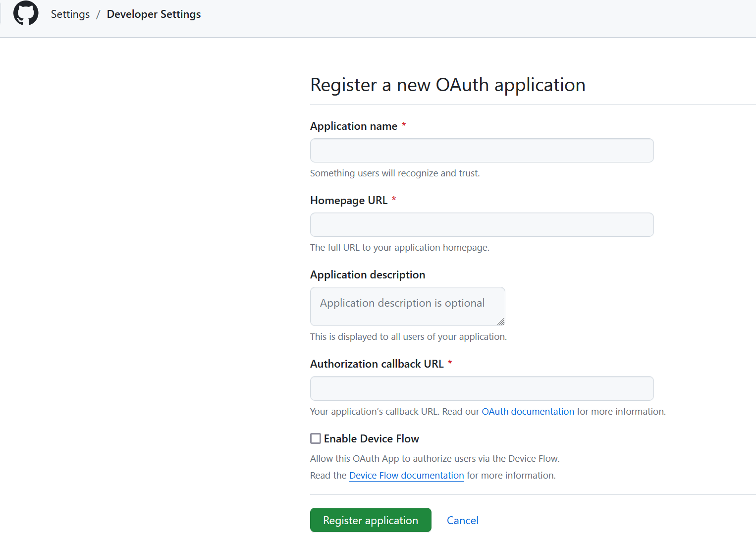The image size is (756, 543).
Task: Click the 'Something users will recognize' helper text
Action: coord(394,173)
